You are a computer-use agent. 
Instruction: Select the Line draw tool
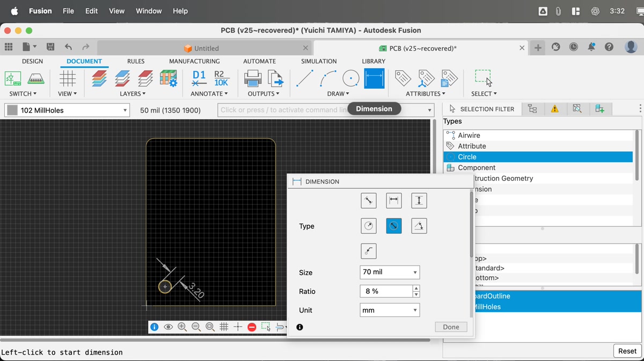pyautogui.click(x=304, y=79)
